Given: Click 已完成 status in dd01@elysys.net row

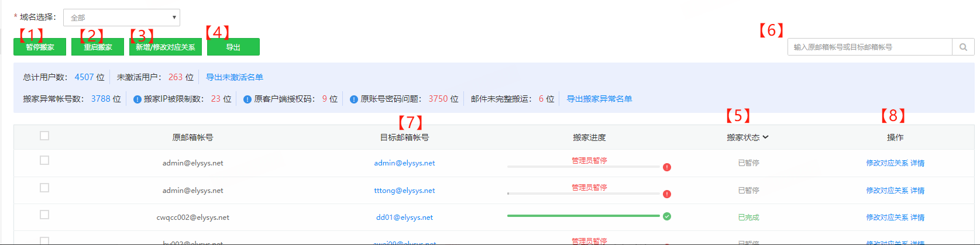Looking at the screenshot, I should click(x=748, y=218).
